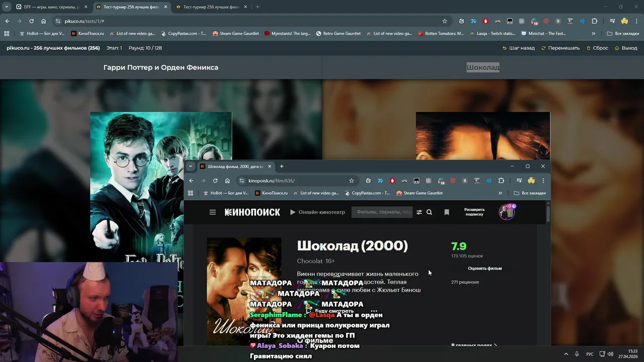Open CopyPastas.com bookmark in Kinopoisk window
Image resolution: width=644 pixels, height=362 pixels.
(367, 193)
